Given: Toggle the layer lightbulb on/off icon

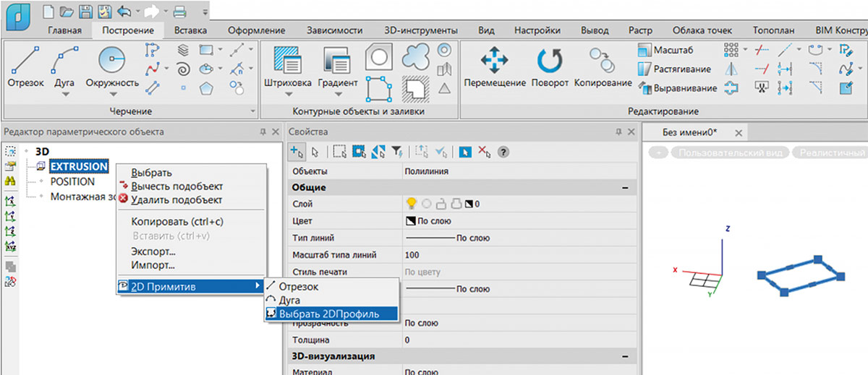Looking at the screenshot, I should click(412, 204).
